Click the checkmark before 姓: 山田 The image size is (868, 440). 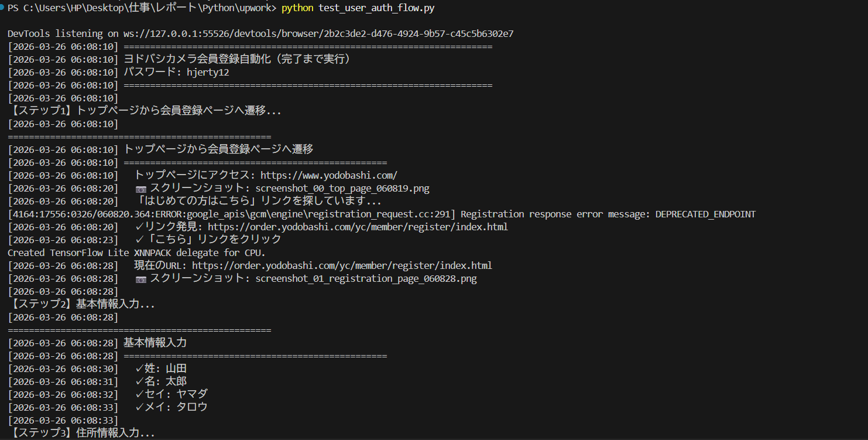pos(139,369)
